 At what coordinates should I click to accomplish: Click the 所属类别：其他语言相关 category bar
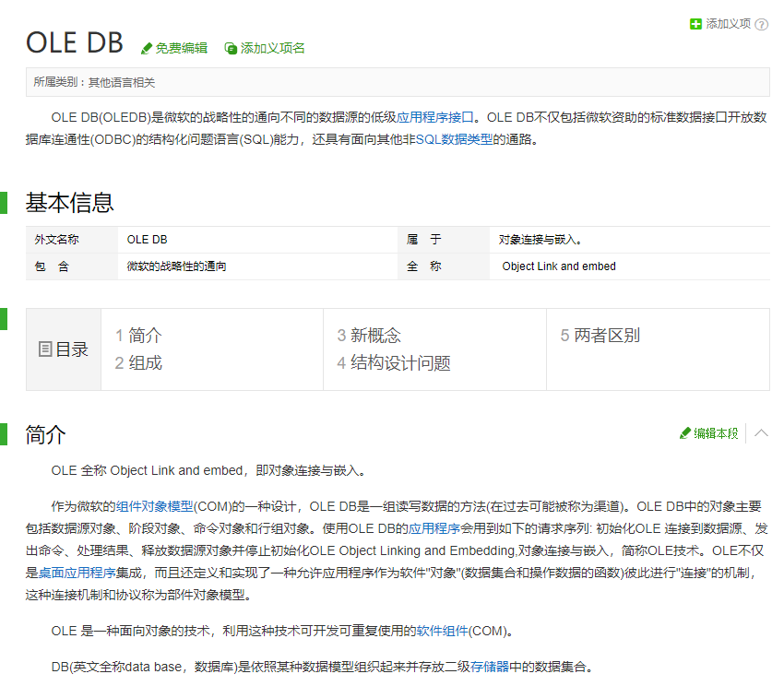pos(398,82)
